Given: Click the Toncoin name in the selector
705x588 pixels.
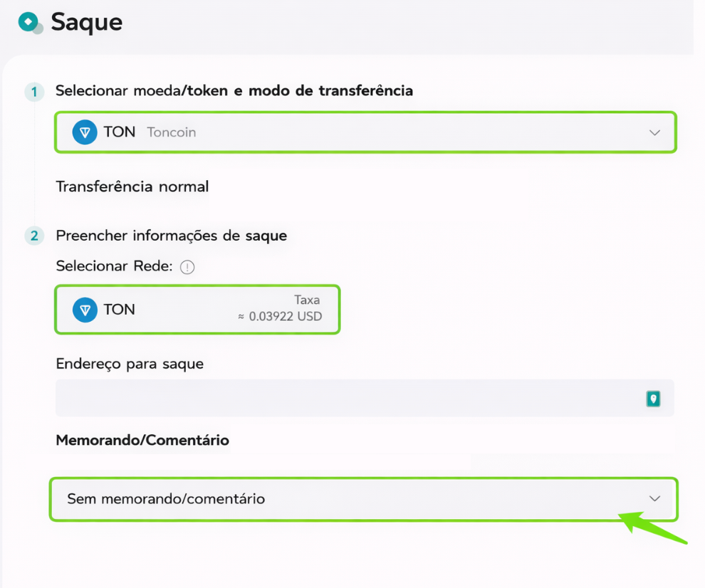Looking at the screenshot, I should point(172,132).
